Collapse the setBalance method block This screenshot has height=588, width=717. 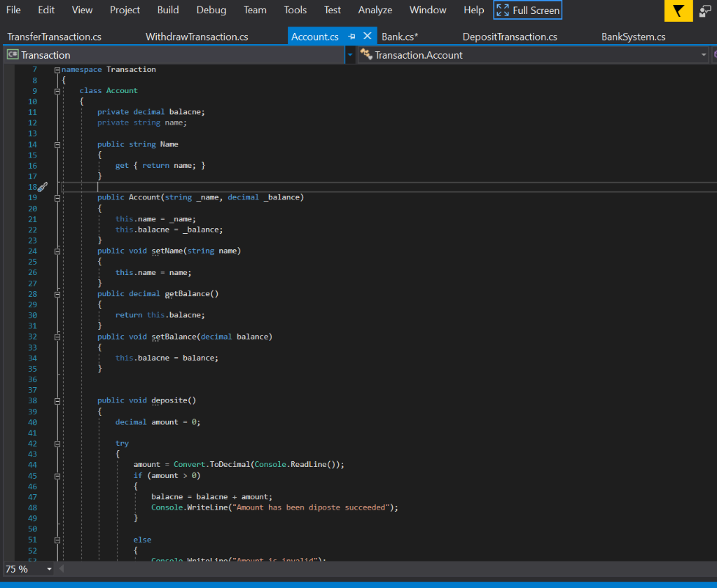(x=57, y=337)
